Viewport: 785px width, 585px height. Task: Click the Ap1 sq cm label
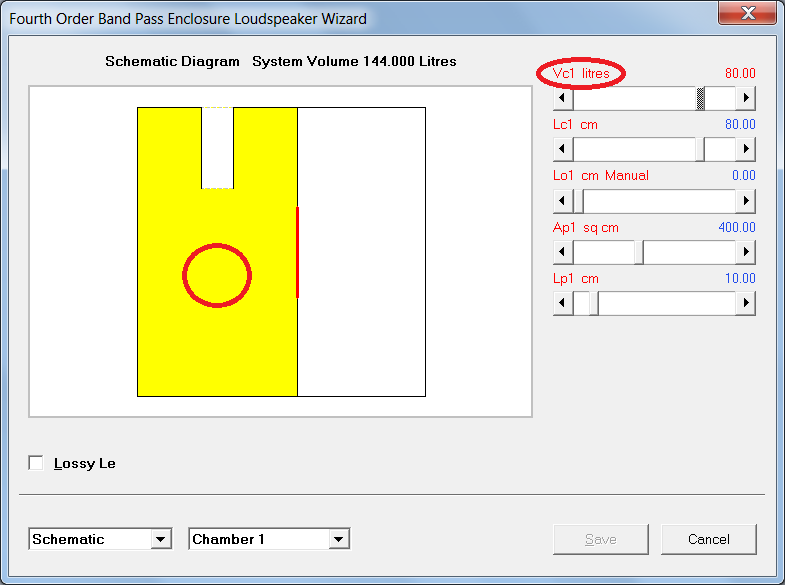click(x=586, y=228)
